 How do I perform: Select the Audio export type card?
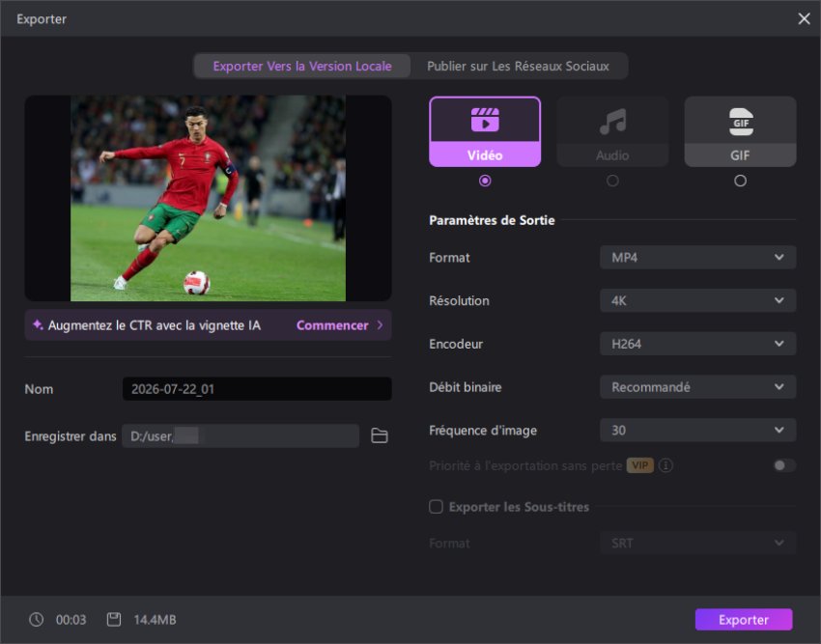(x=612, y=131)
